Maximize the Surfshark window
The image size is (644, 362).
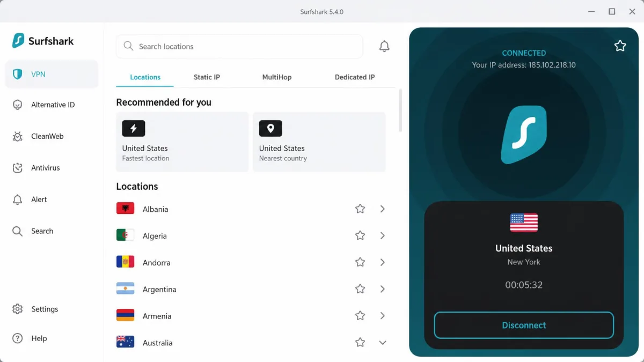[612, 11]
